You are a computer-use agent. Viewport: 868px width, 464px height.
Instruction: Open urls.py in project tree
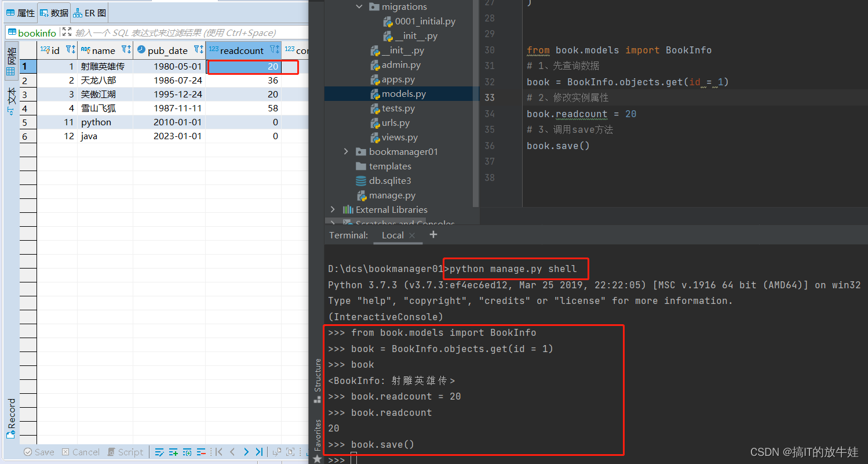(390, 122)
